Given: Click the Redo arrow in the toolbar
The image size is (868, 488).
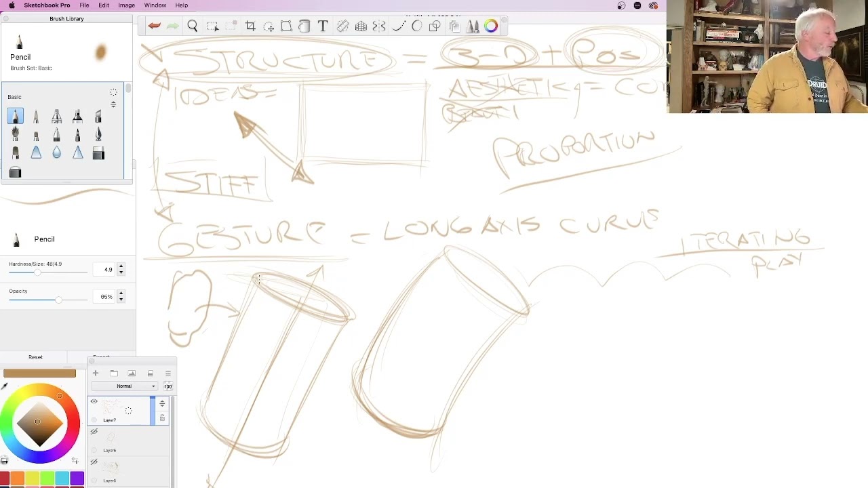Looking at the screenshot, I should (173, 26).
